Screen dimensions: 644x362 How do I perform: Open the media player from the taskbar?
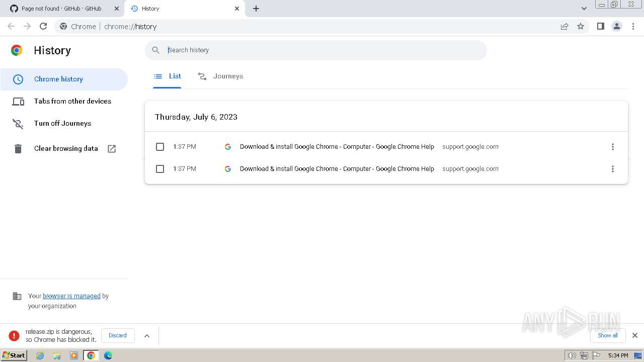tap(74, 355)
